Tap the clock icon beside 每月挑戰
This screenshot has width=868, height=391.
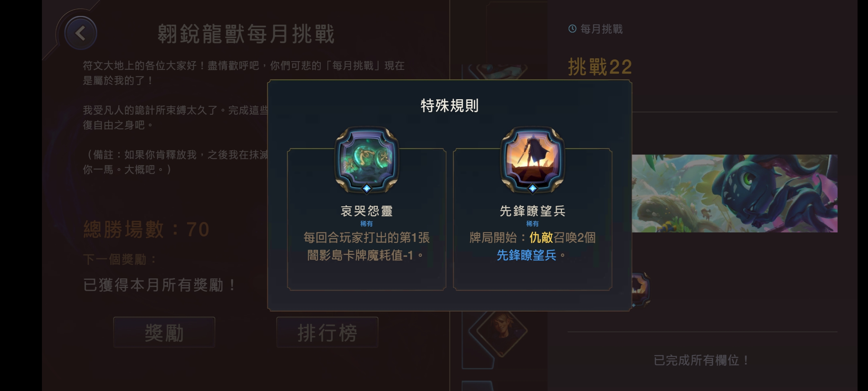572,29
